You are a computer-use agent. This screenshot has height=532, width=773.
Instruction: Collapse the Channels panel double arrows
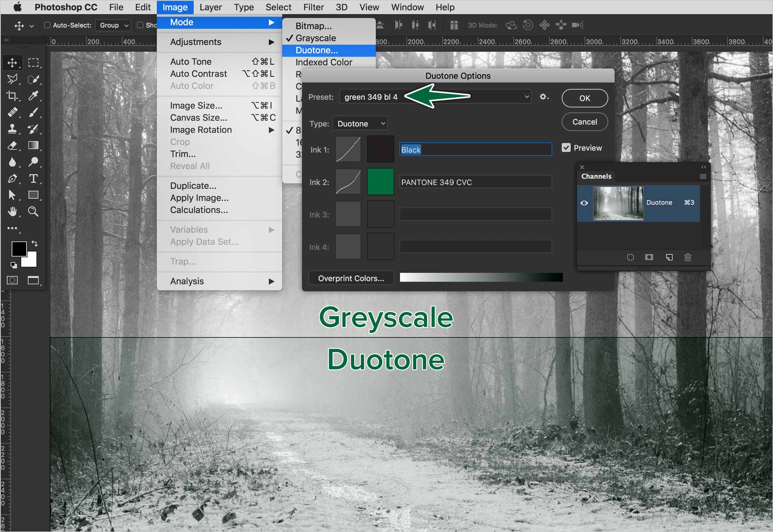(703, 167)
